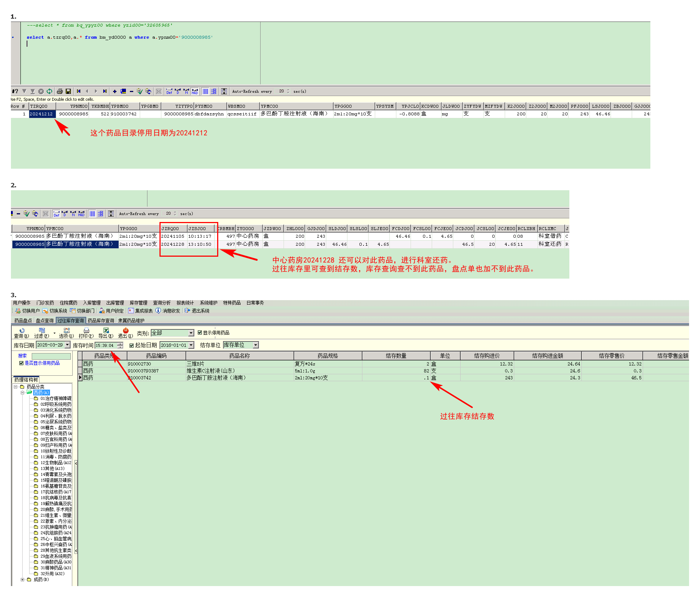This screenshot has height=597, width=700.
Task: Click the tree panel vertical scrollbar
Action: (x=76, y=508)
